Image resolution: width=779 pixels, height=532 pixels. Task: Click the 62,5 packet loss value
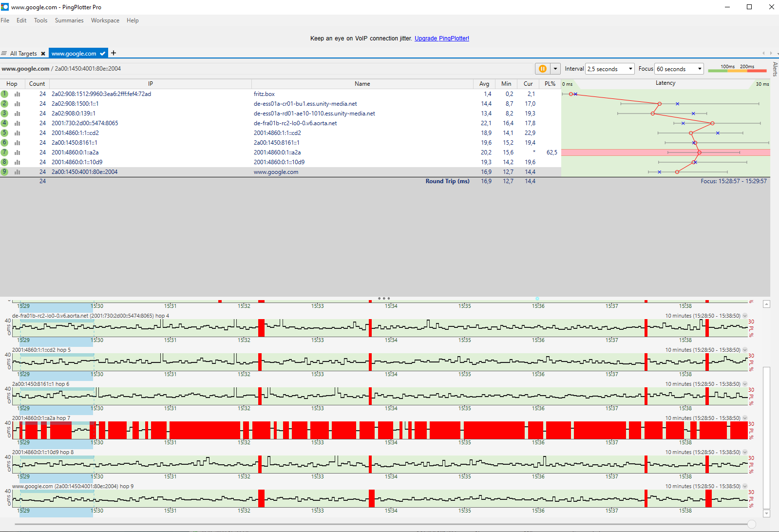point(551,152)
